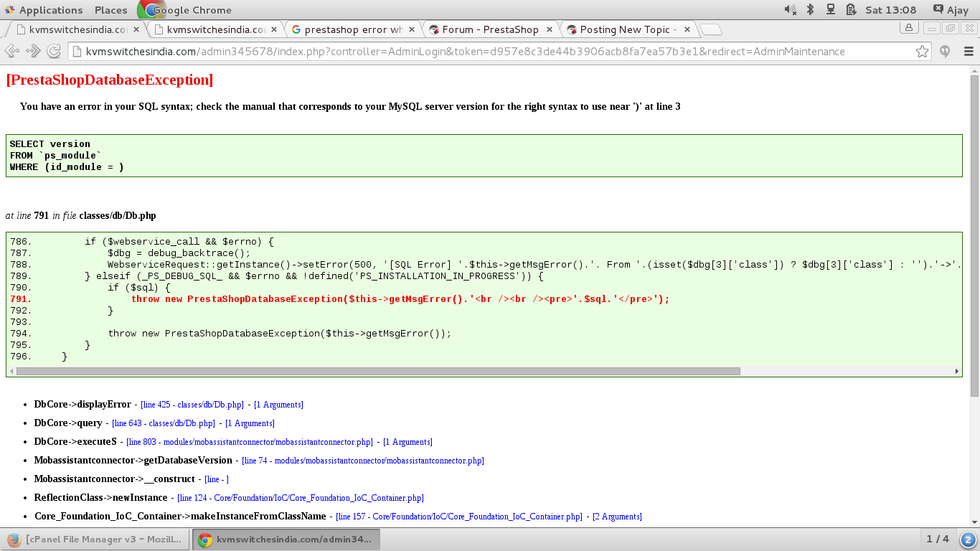The image size is (980, 551).
Task: Bookmark this page with the star icon
Action: pos(922,52)
